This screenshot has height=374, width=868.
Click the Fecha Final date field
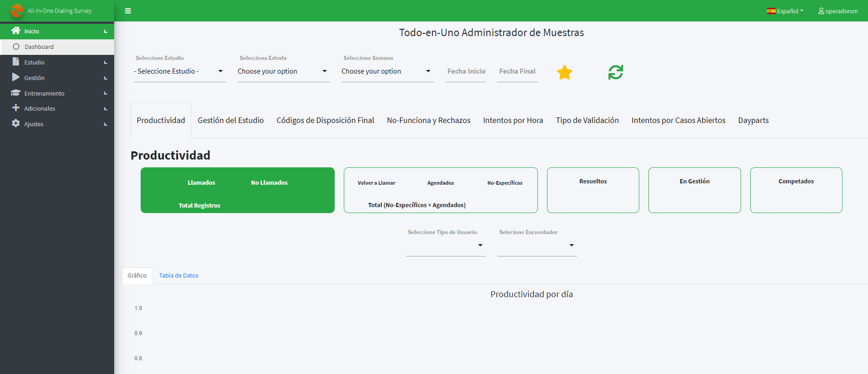[x=517, y=71]
